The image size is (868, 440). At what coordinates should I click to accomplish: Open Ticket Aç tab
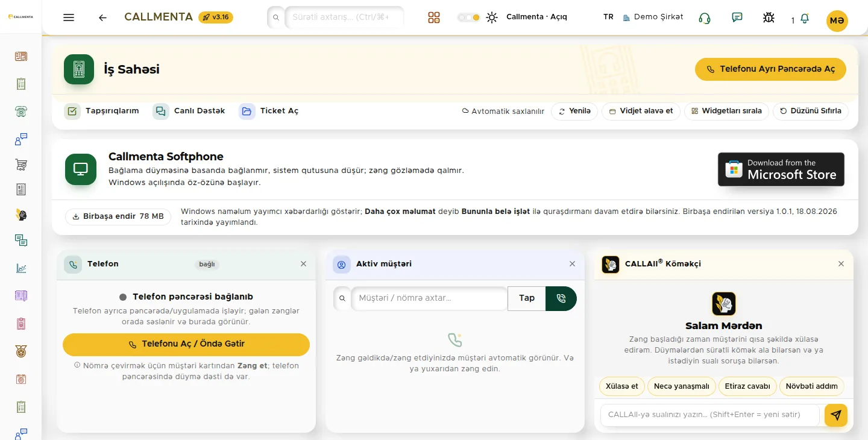(x=269, y=111)
